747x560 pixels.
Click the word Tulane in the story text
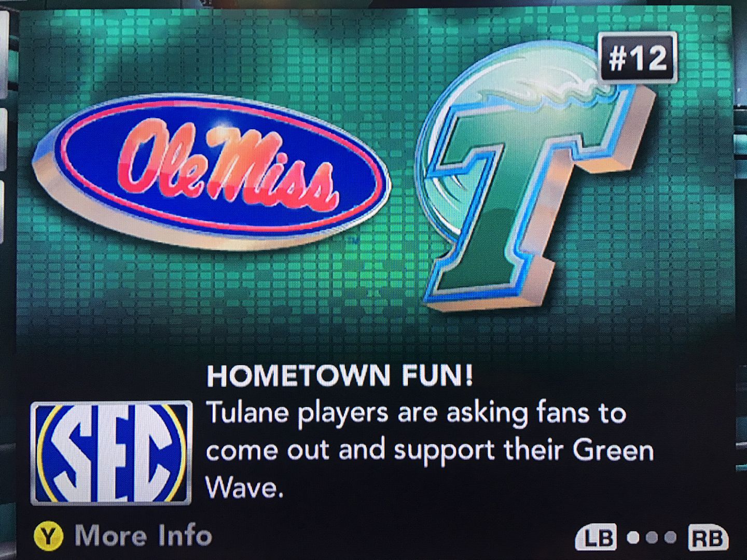coord(248,413)
